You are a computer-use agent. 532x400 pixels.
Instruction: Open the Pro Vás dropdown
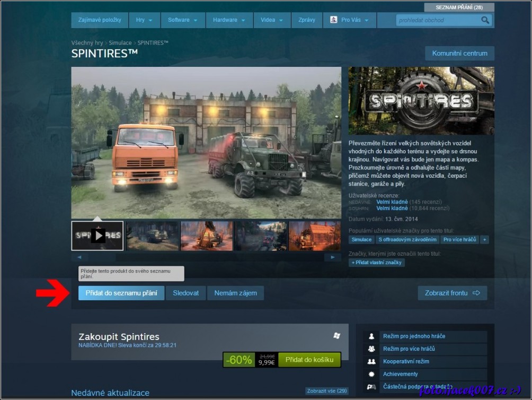[x=349, y=20]
